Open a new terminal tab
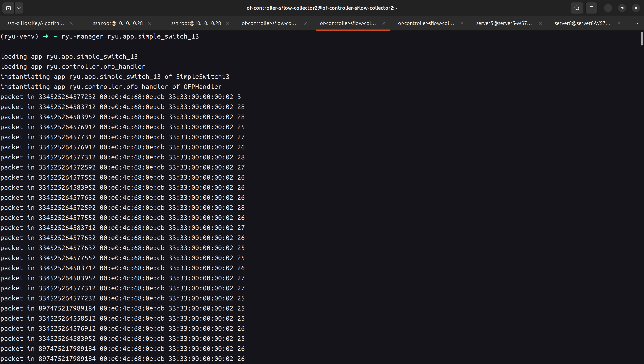 pos(9,8)
